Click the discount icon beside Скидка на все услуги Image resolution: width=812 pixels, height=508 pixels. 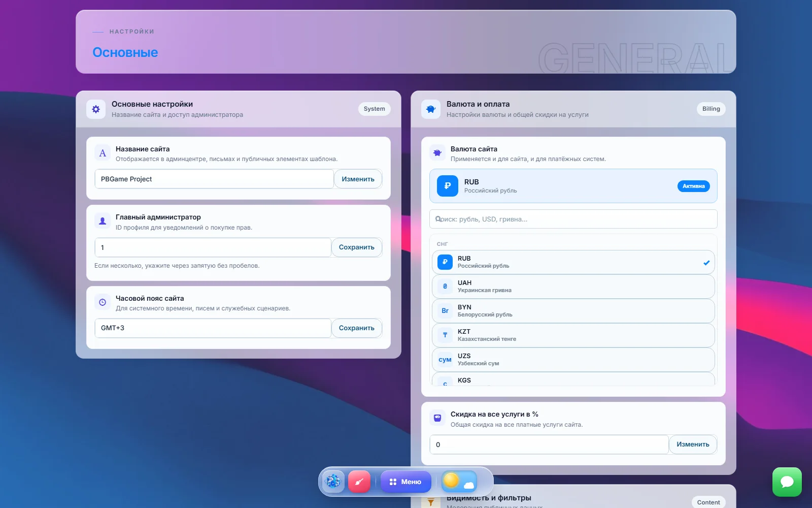437,418
